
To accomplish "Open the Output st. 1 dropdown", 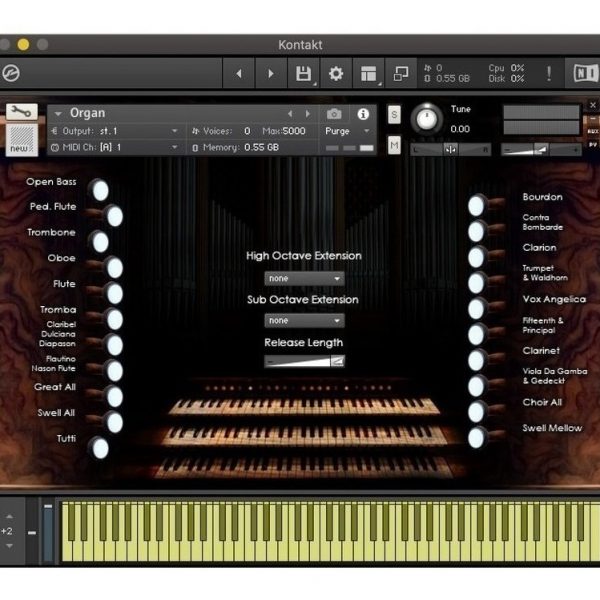I will [x=115, y=131].
